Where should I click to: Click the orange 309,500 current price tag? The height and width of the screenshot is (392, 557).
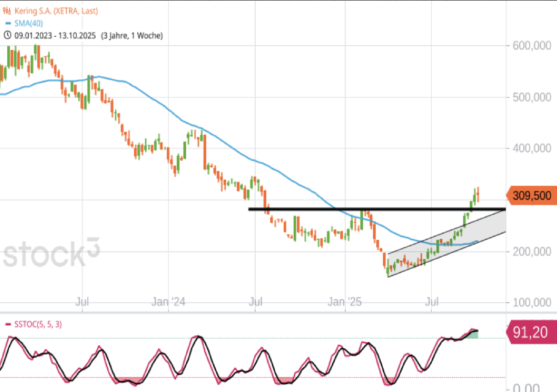point(532,195)
